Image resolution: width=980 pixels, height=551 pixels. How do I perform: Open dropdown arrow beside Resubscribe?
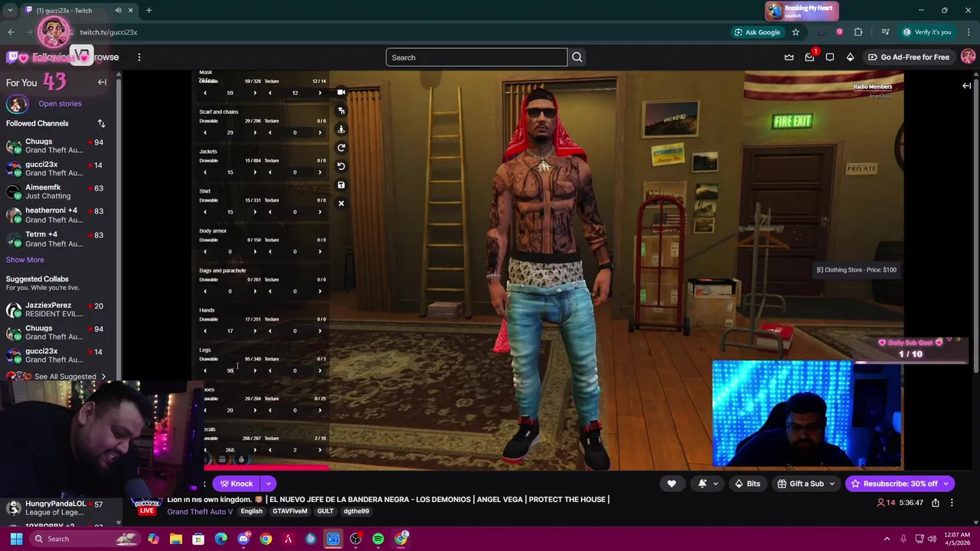click(x=946, y=484)
